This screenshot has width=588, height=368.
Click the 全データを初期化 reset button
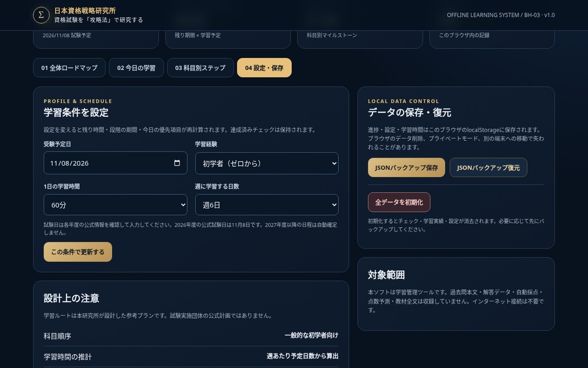tap(399, 202)
